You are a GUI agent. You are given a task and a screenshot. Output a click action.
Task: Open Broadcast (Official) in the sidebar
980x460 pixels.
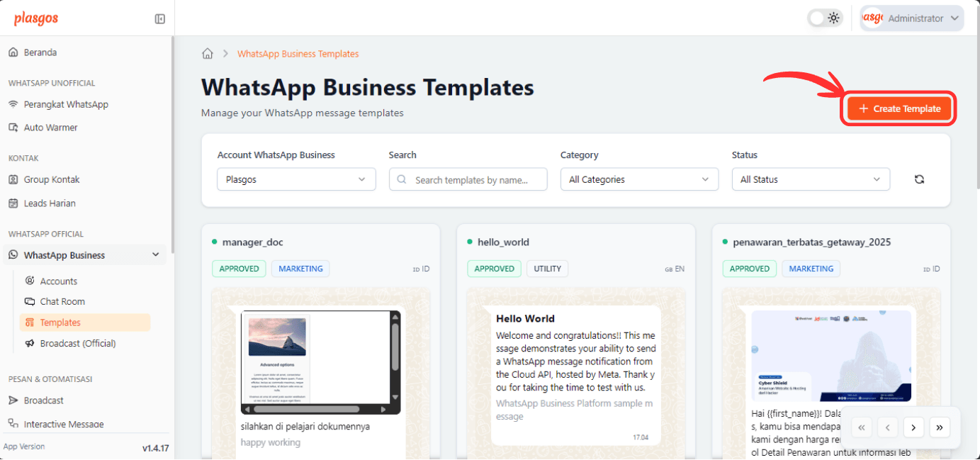pyautogui.click(x=77, y=343)
